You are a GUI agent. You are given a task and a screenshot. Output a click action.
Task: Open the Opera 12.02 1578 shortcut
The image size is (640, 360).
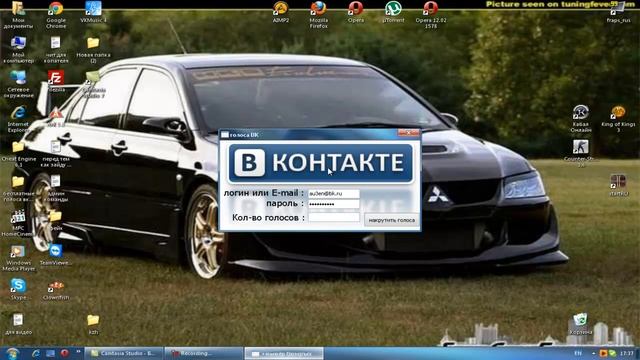click(x=431, y=15)
